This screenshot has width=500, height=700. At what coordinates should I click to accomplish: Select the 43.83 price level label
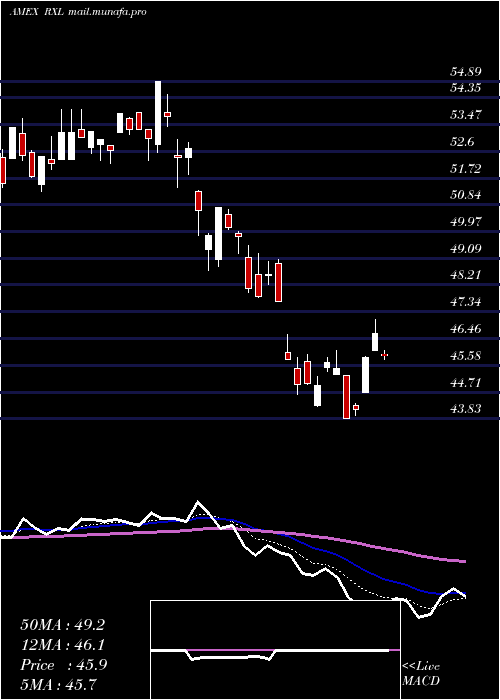tap(465, 408)
